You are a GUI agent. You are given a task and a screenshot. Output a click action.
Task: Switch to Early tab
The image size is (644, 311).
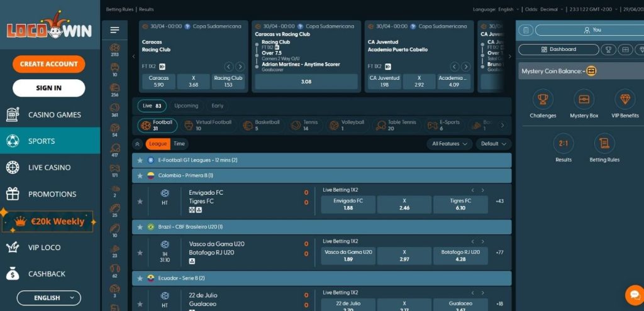(x=217, y=106)
